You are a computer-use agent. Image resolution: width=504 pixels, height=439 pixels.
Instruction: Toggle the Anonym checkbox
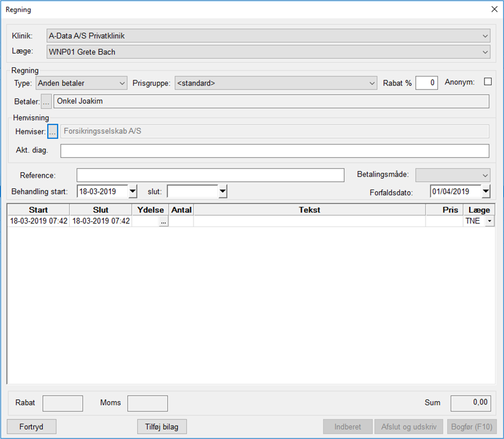point(487,81)
